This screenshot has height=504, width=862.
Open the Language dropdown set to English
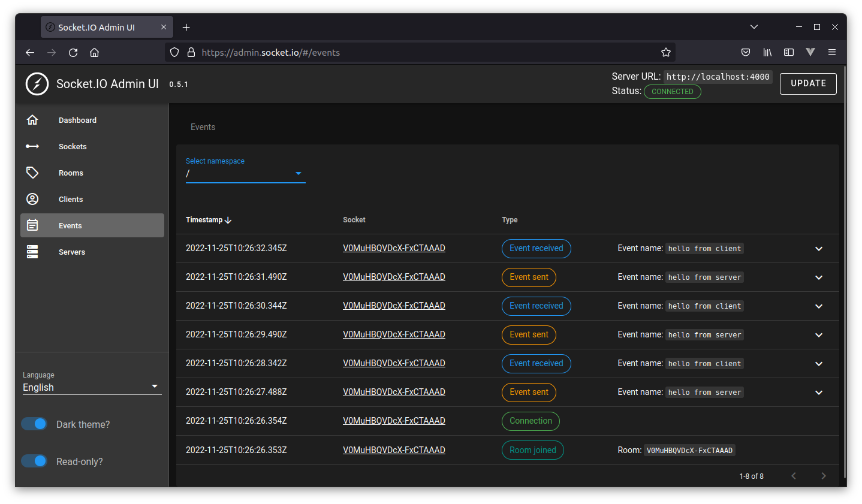pos(91,387)
